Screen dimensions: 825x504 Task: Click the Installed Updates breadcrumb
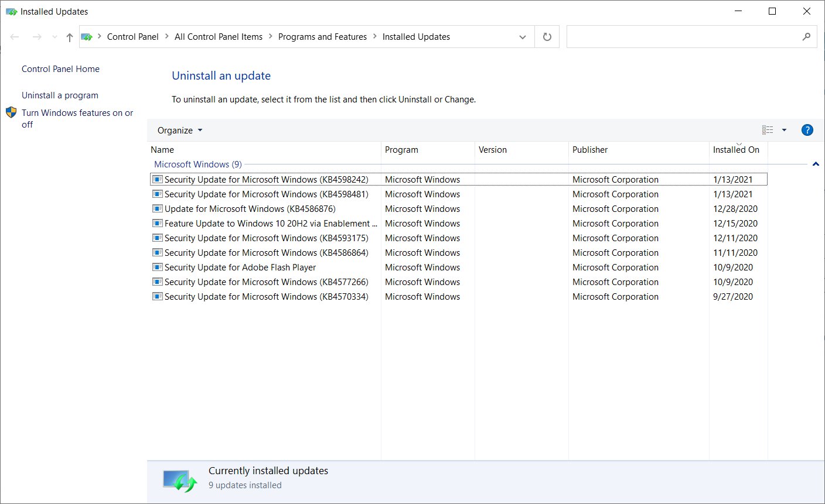(416, 37)
